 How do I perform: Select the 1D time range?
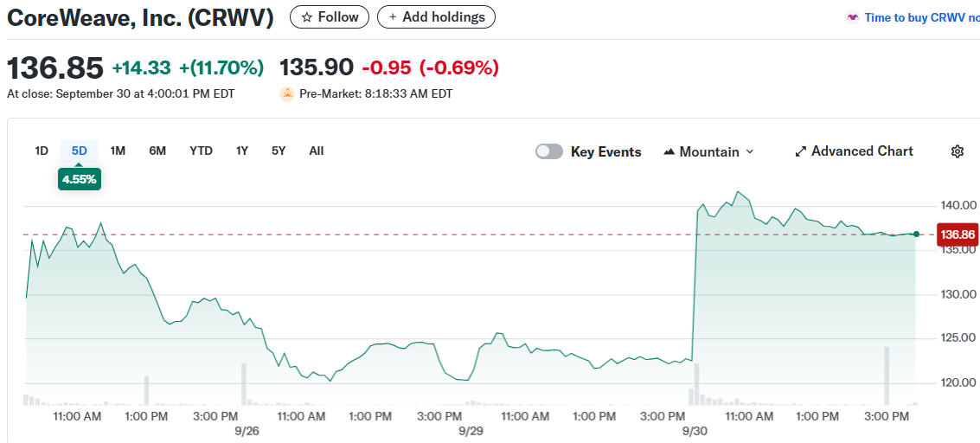point(42,151)
